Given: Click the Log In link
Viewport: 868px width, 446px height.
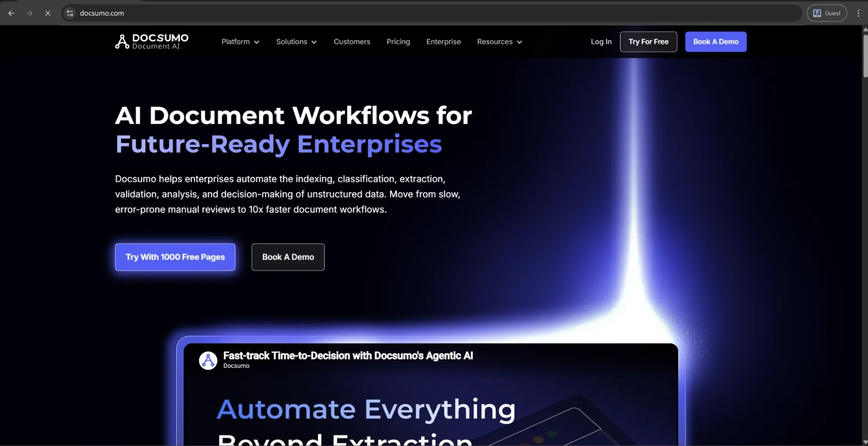Looking at the screenshot, I should pyautogui.click(x=601, y=42).
